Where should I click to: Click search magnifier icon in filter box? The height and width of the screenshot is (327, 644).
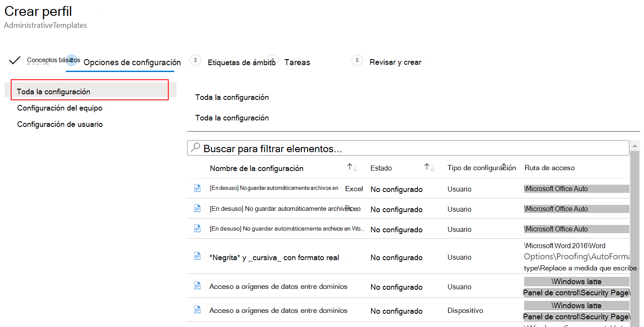pyautogui.click(x=195, y=148)
